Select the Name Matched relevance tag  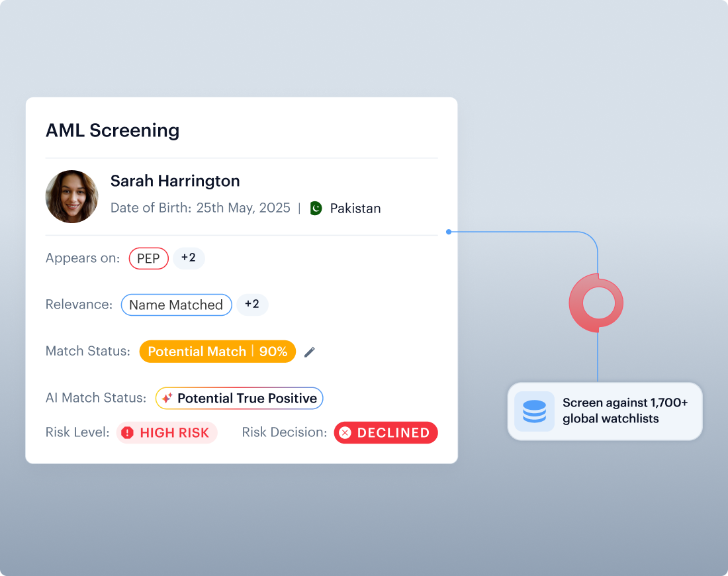177,305
